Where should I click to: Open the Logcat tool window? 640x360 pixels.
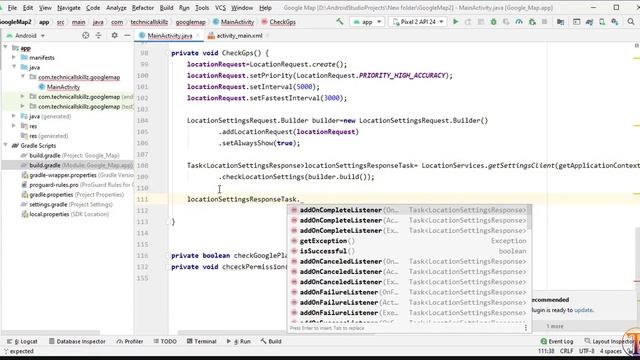point(22,341)
